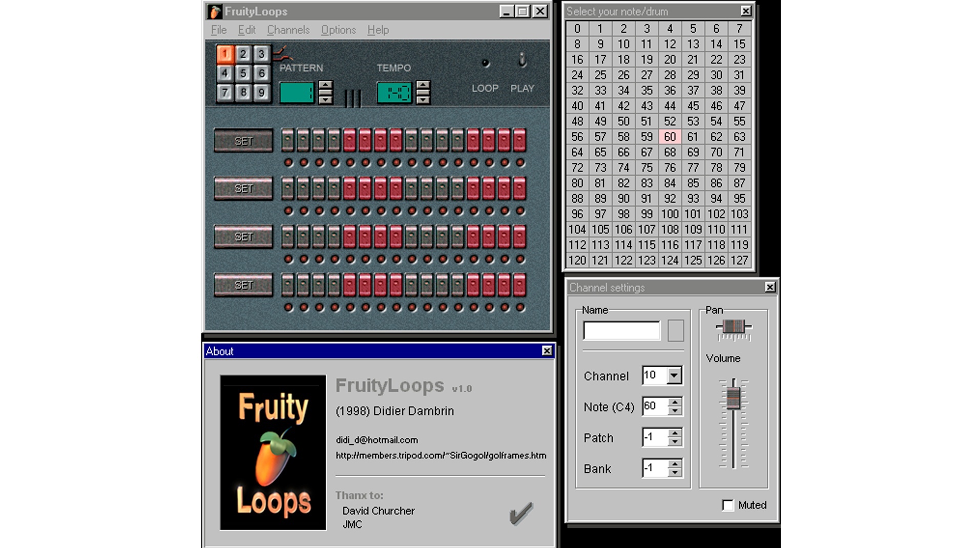Image resolution: width=980 pixels, height=548 pixels.
Task: Toggle fifth step of the second channel row
Action: click(x=349, y=188)
